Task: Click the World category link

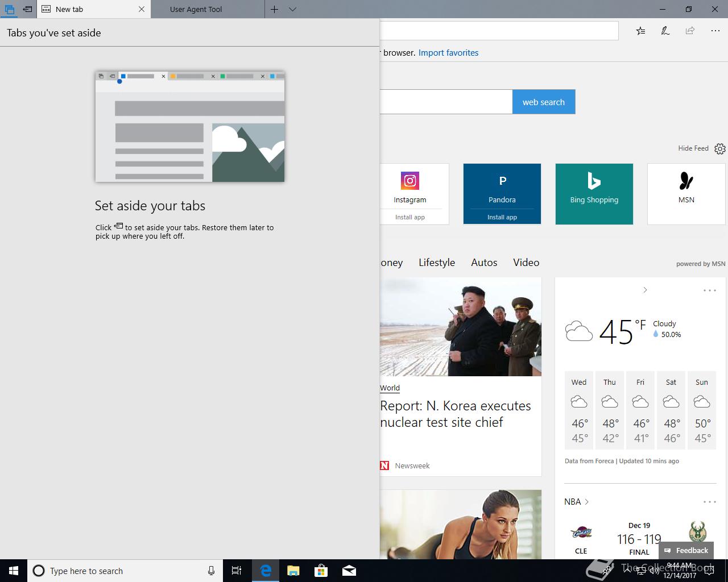Action: point(390,388)
